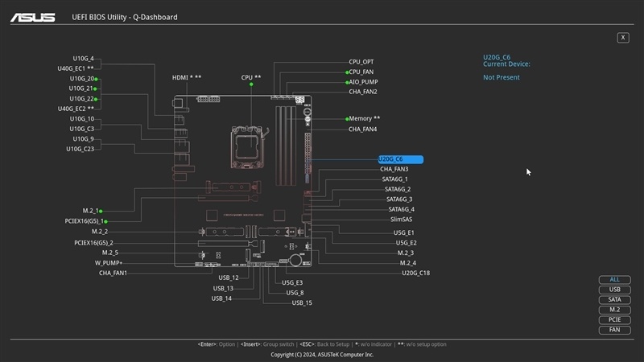Image resolution: width=644 pixels, height=362 pixels.
Task: Select the U10G_4 port label
Action: point(84,59)
